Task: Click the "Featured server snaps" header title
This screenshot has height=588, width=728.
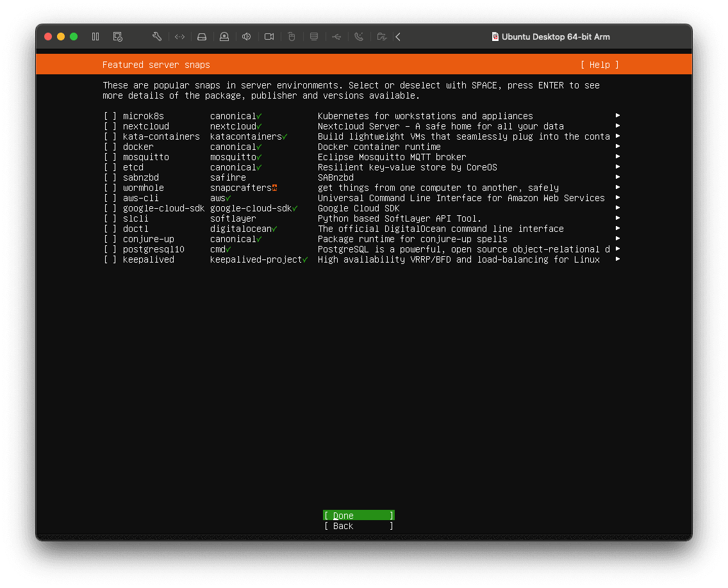Action: pyautogui.click(x=156, y=65)
